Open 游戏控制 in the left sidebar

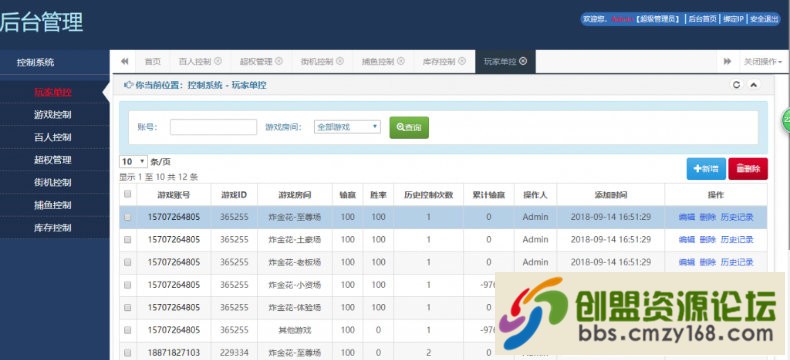[53, 115]
